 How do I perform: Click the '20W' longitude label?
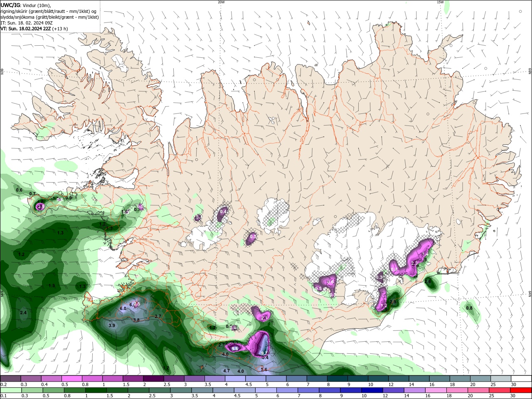pyautogui.click(x=221, y=2)
